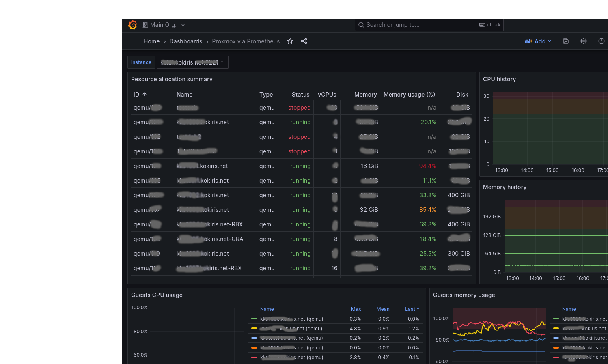
Task: Sort the table by Memory usage (%) column
Action: point(409,95)
